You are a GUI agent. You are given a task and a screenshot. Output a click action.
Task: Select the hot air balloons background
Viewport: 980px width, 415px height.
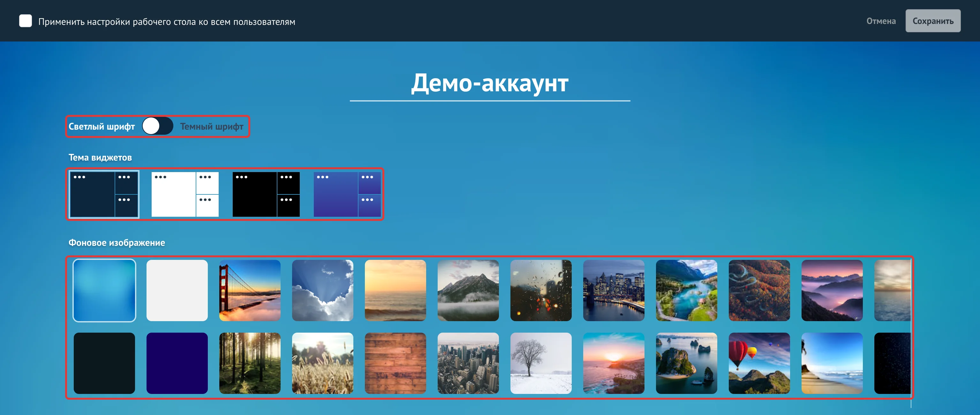point(759,363)
